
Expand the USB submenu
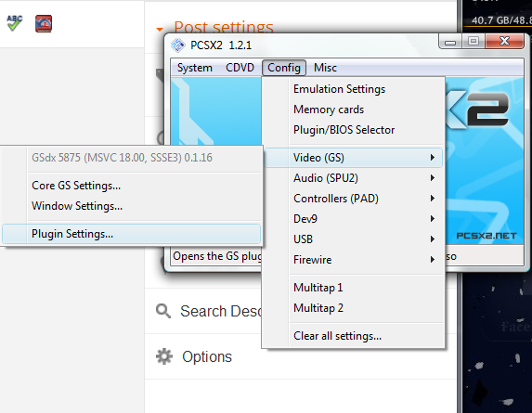click(353, 239)
